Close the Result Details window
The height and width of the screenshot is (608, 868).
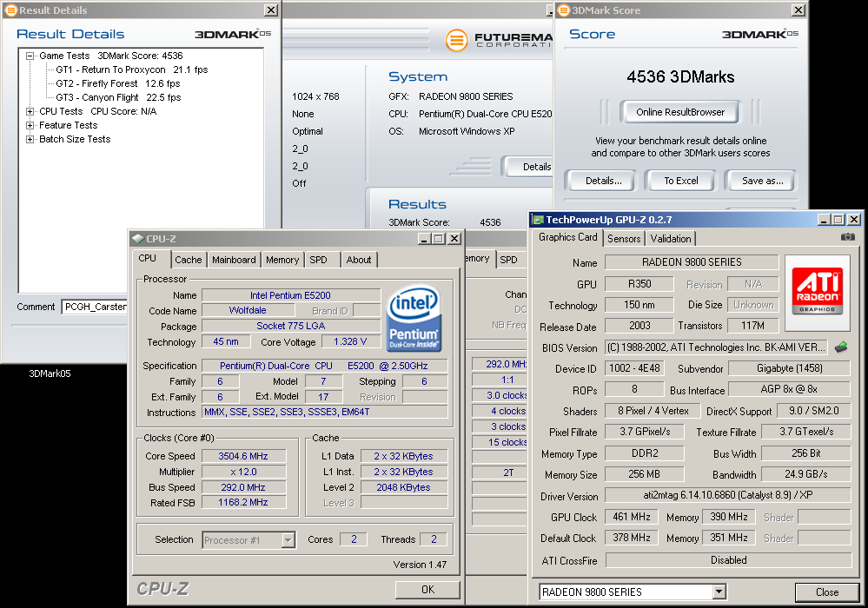pyautogui.click(x=271, y=10)
